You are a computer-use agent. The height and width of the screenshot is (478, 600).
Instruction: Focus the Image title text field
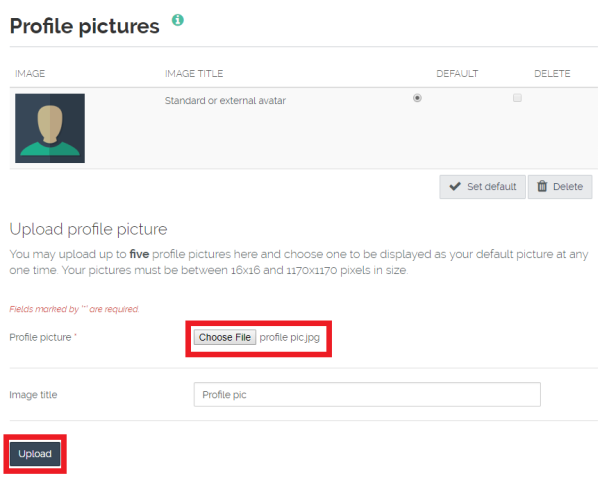coord(367,394)
